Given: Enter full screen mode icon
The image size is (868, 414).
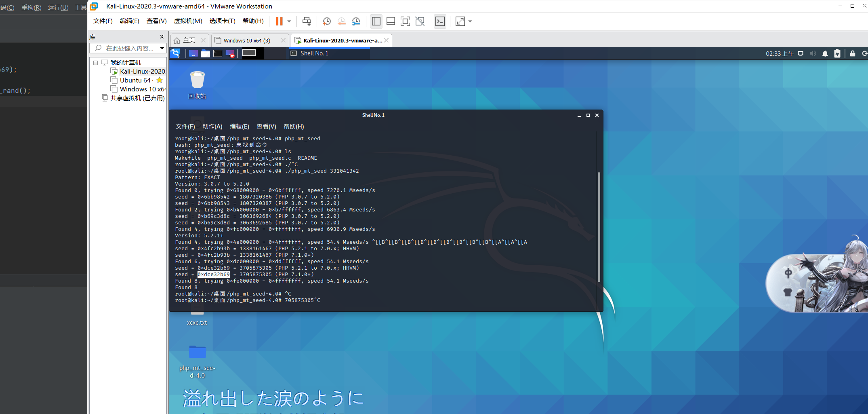Looking at the screenshot, I should click(405, 21).
